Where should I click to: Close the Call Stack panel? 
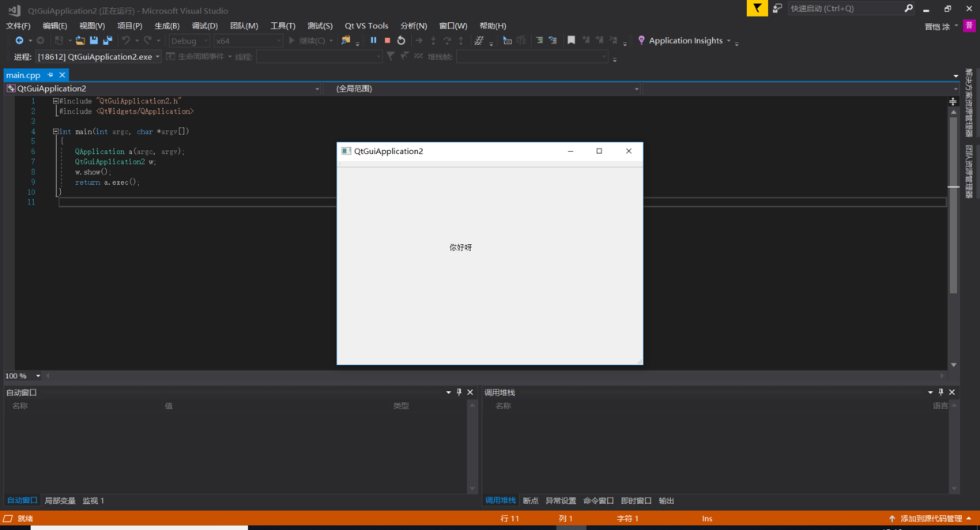952,392
